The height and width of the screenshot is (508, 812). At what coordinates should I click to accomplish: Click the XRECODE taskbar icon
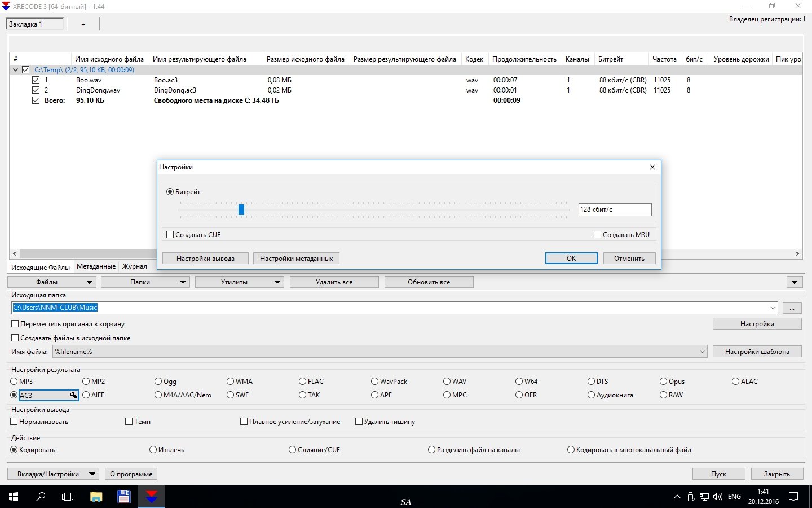click(152, 497)
